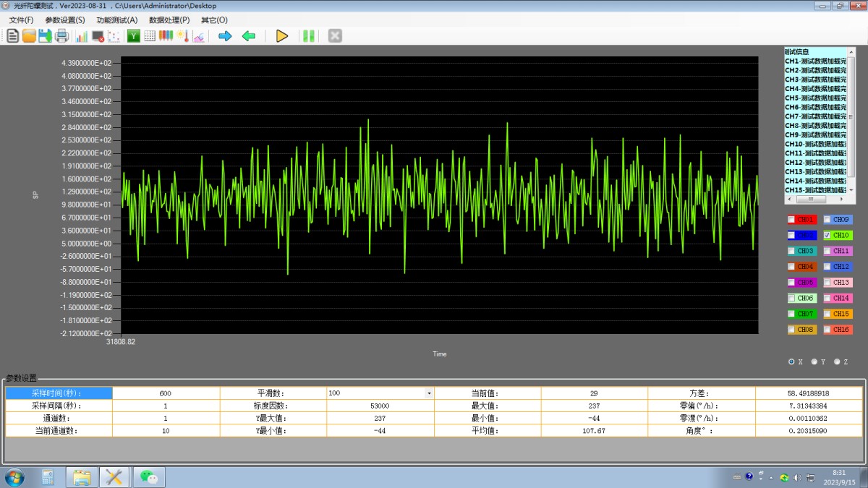Image resolution: width=868 pixels, height=488 pixels.
Task: Enable the CH01 channel checkbox
Action: click(791, 219)
